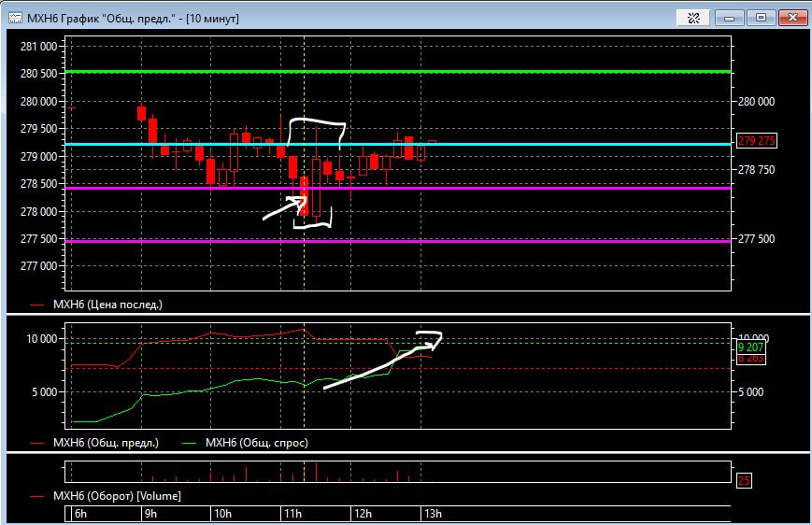
Task: Click the chart window icon in title bar
Action: click(16, 16)
